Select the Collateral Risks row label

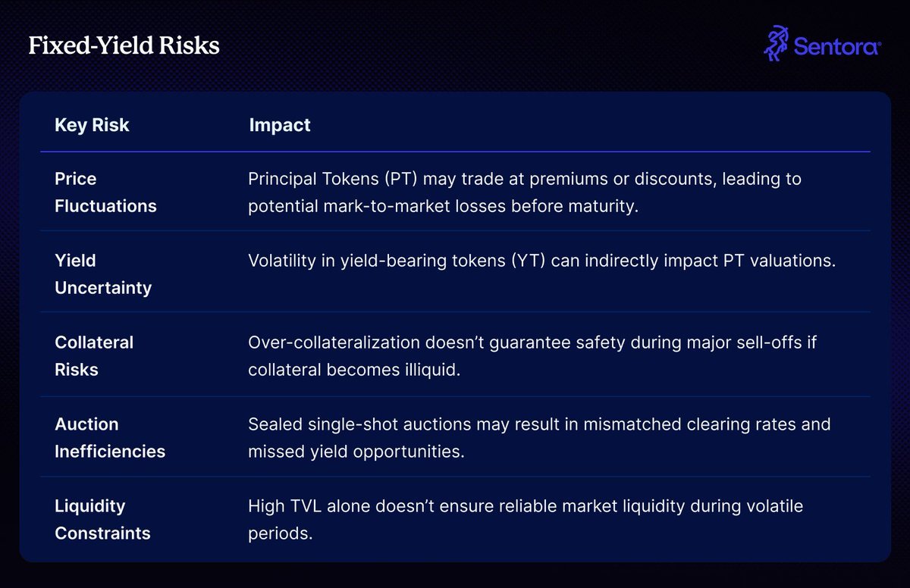click(94, 356)
